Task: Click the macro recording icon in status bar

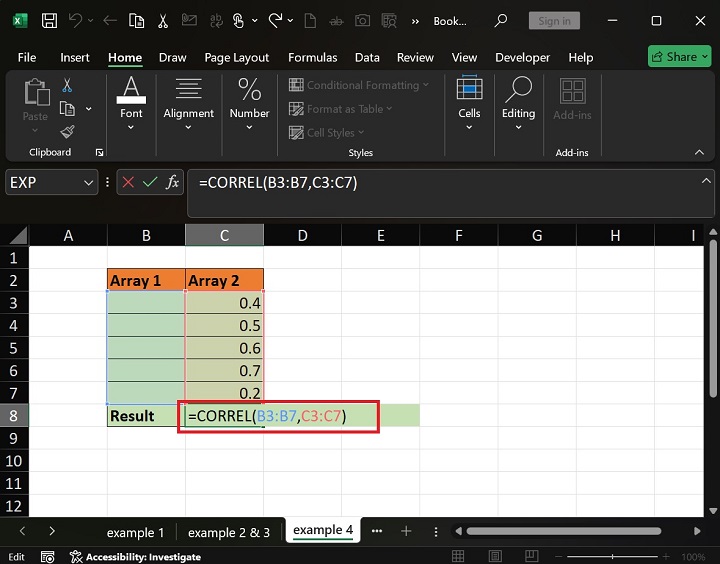Action: point(47,557)
